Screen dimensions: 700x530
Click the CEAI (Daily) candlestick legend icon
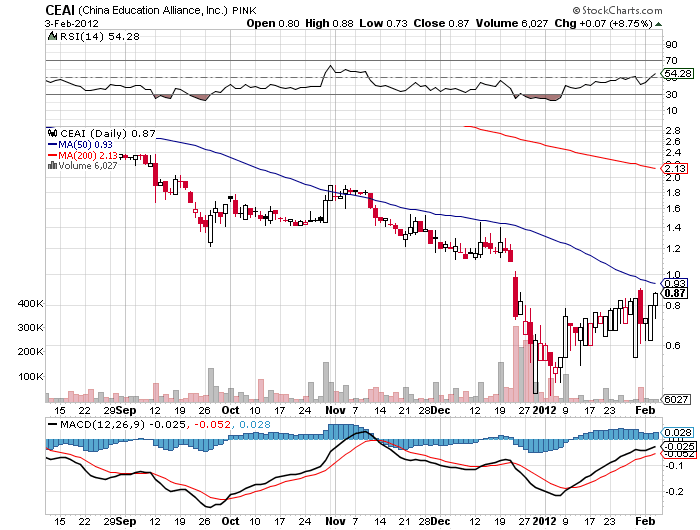click(x=53, y=133)
